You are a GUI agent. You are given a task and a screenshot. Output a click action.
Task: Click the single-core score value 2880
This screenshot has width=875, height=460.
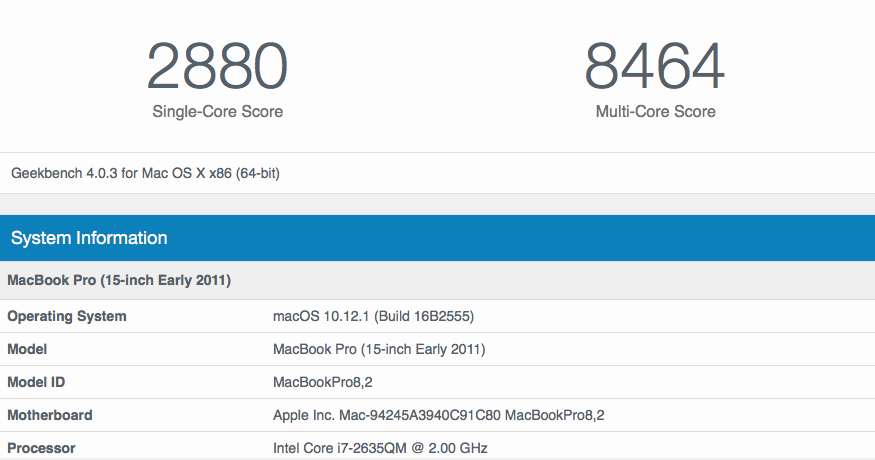(217, 66)
